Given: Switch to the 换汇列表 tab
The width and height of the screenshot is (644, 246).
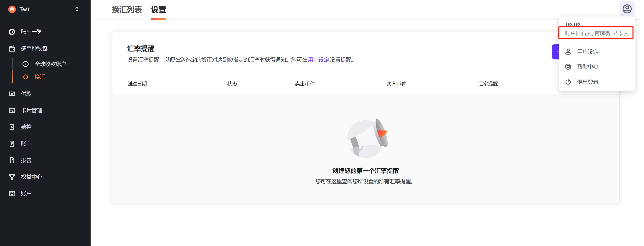Looking at the screenshot, I should click(x=127, y=10).
